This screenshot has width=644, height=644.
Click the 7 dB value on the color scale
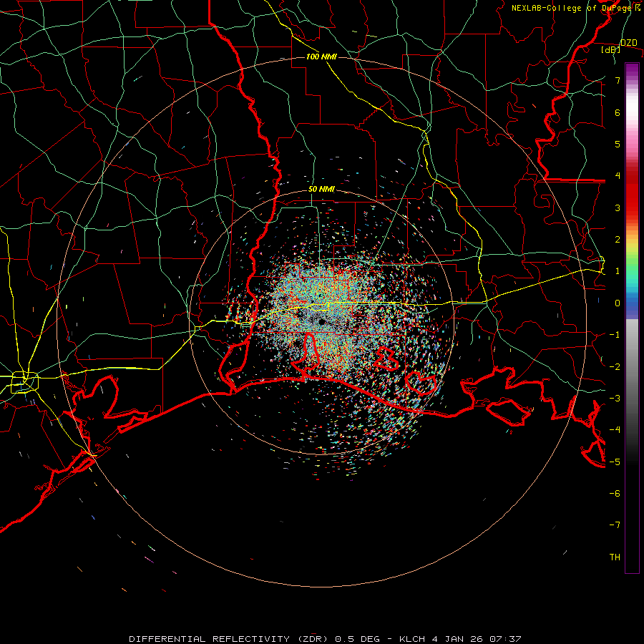pos(618,80)
